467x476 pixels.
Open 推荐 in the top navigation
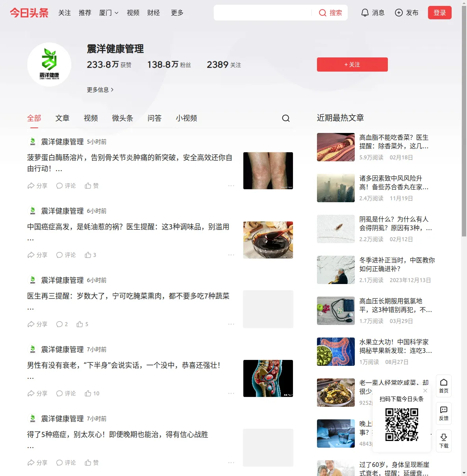tap(85, 13)
